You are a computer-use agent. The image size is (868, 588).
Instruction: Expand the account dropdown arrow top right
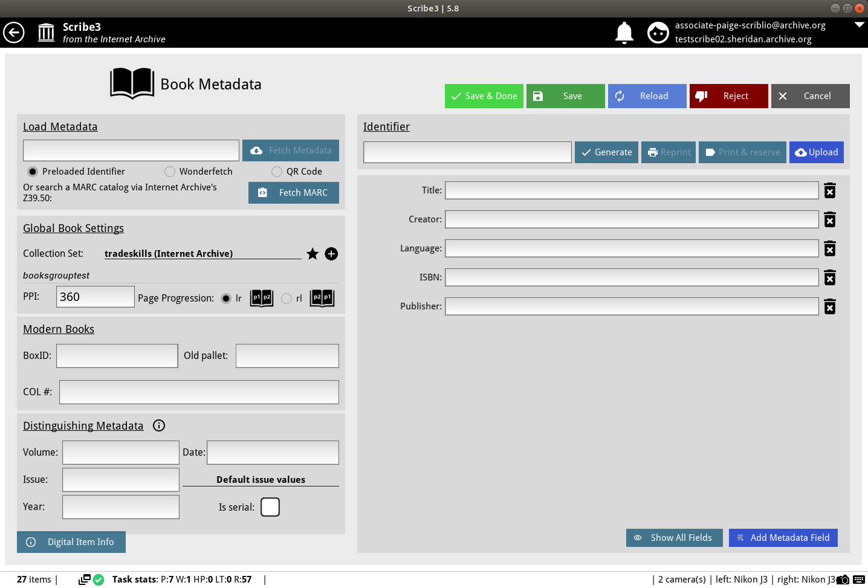pyautogui.click(x=859, y=25)
